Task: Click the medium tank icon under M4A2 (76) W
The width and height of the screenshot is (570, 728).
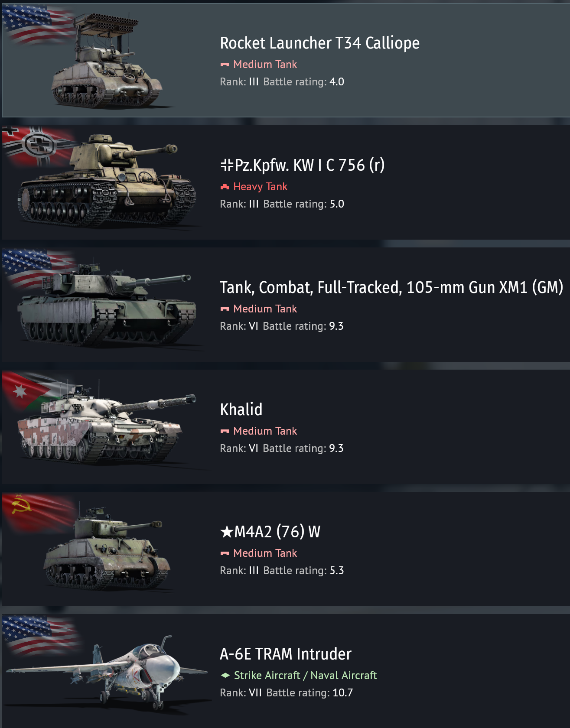Action: coord(225,553)
